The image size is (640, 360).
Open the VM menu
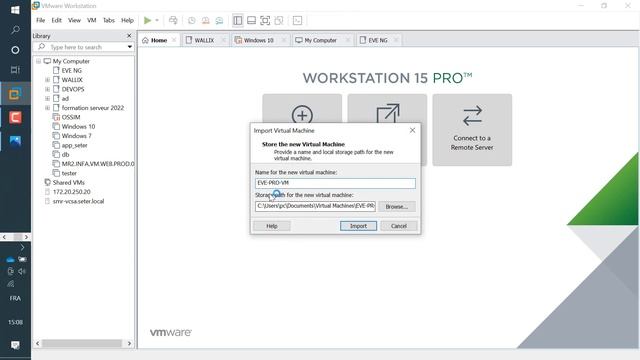pyautogui.click(x=91, y=20)
